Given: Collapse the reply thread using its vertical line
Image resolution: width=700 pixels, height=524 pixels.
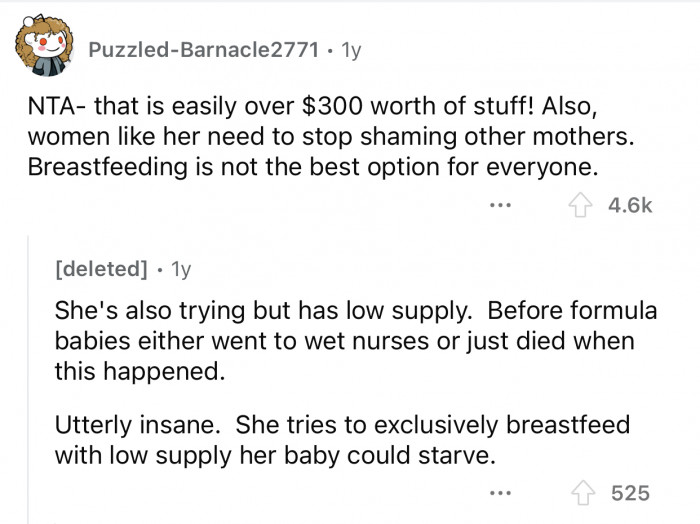Looking at the screenshot, I should point(28,380).
